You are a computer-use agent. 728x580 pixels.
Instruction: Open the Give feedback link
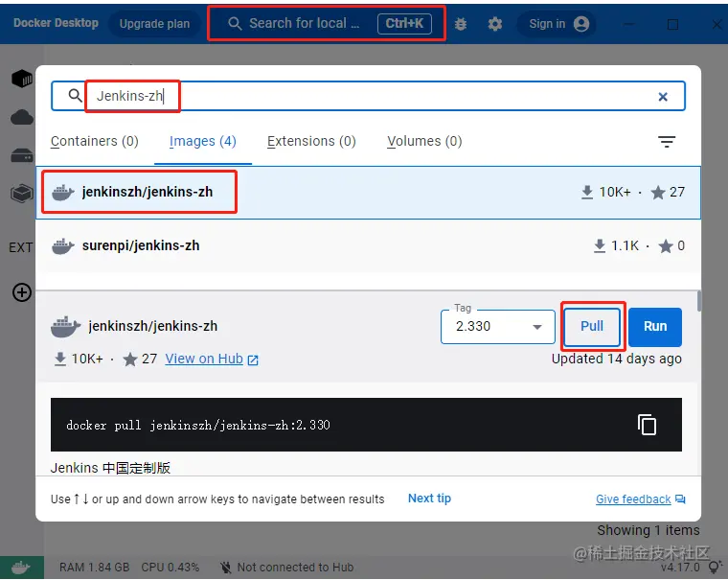tap(633, 499)
